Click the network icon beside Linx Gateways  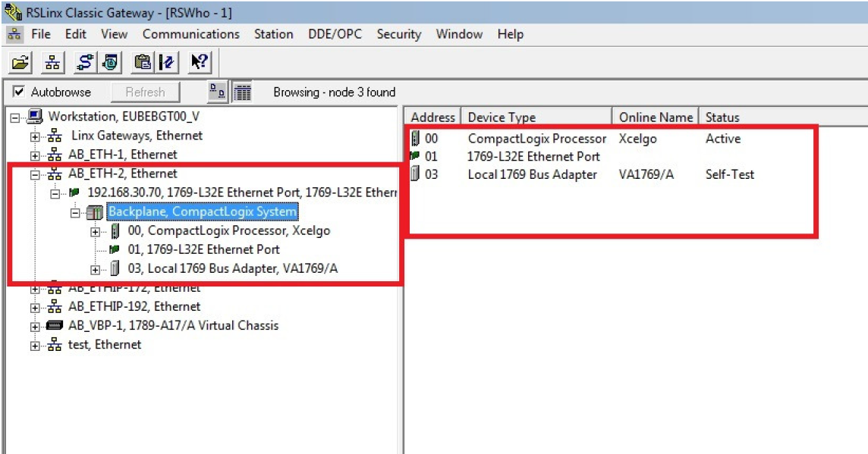pyautogui.click(x=55, y=136)
